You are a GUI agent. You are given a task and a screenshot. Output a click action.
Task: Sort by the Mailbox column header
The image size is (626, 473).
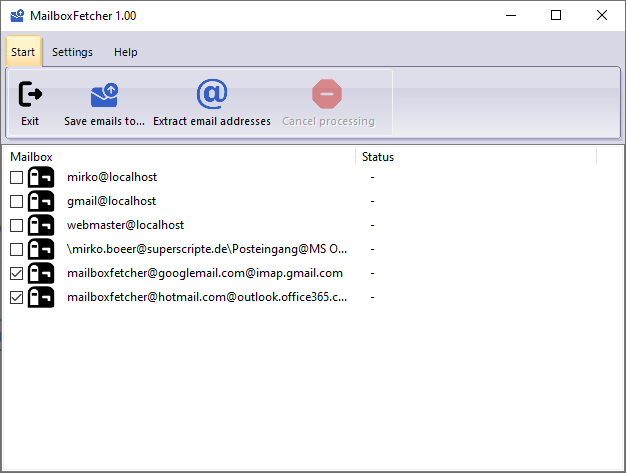click(180, 157)
